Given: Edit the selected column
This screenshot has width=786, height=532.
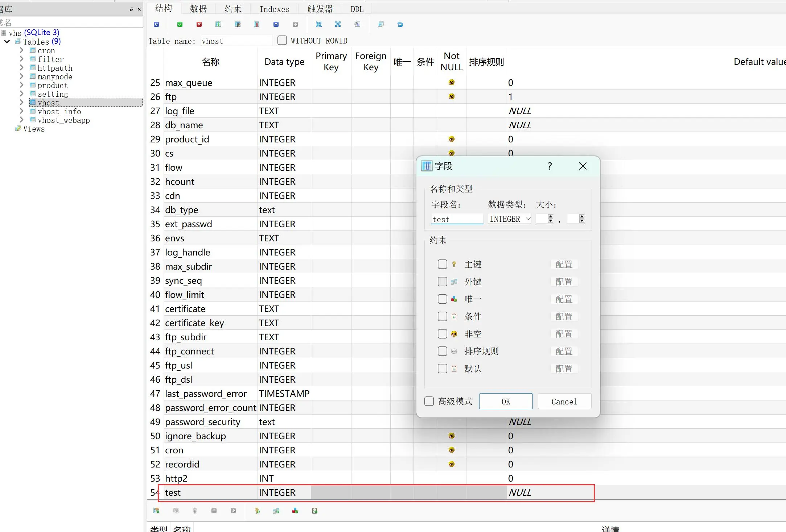Looking at the screenshot, I should (238, 24).
